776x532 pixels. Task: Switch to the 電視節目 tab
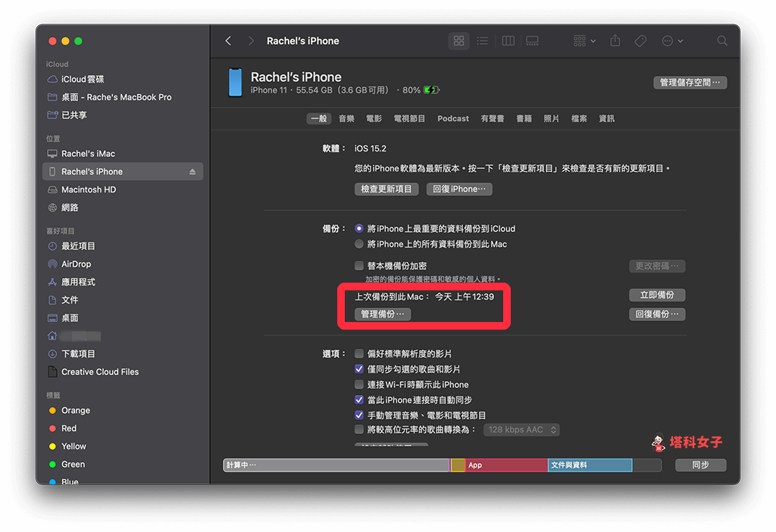tap(409, 119)
